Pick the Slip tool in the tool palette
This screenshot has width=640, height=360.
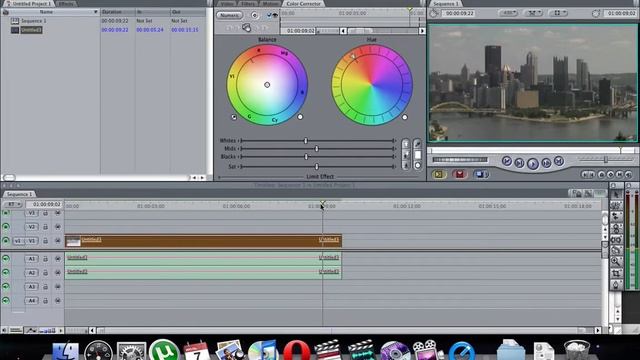tap(616, 240)
